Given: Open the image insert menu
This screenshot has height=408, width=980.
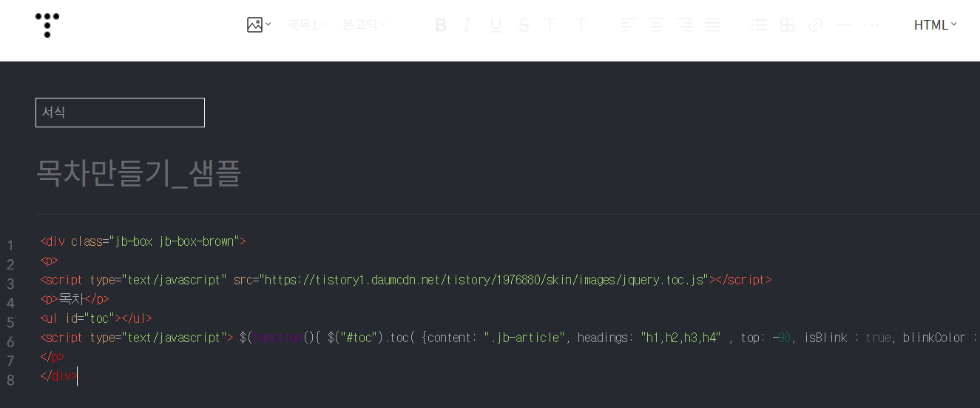Looking at the screenshot, I should click(x=259, y=24).
